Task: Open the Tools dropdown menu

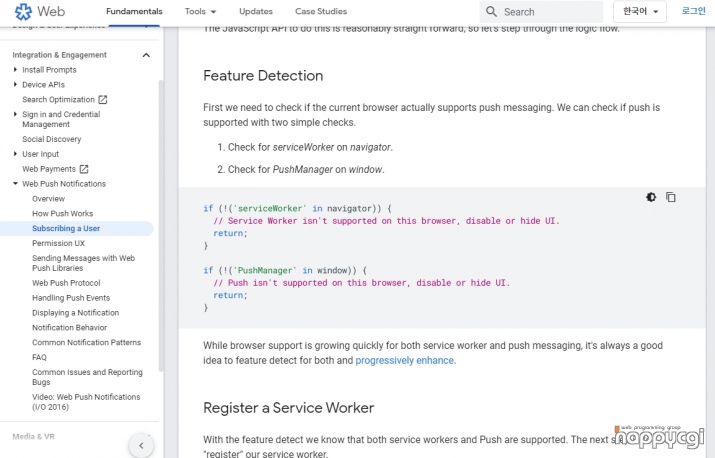Action: click(x=201, y=11)
